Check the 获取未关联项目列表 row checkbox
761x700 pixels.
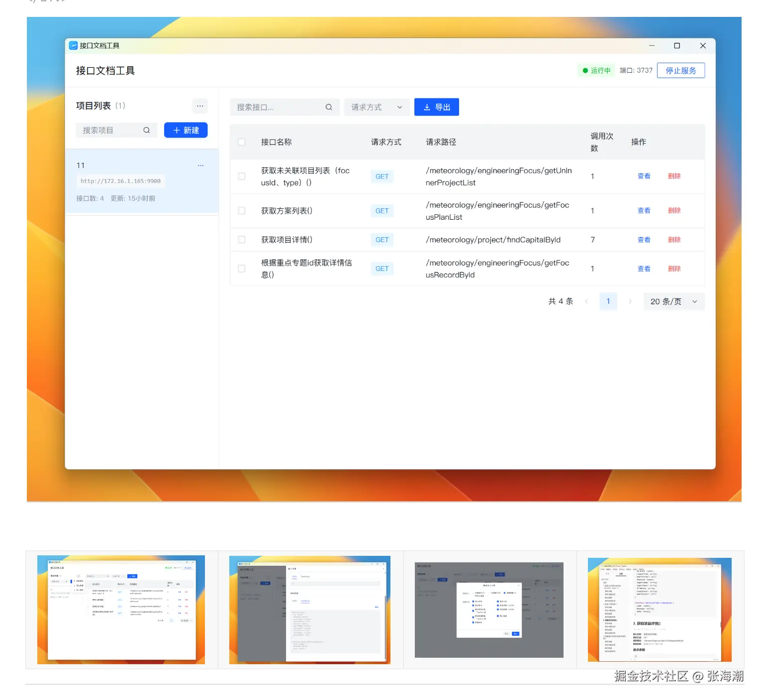[x=242, y=176]
